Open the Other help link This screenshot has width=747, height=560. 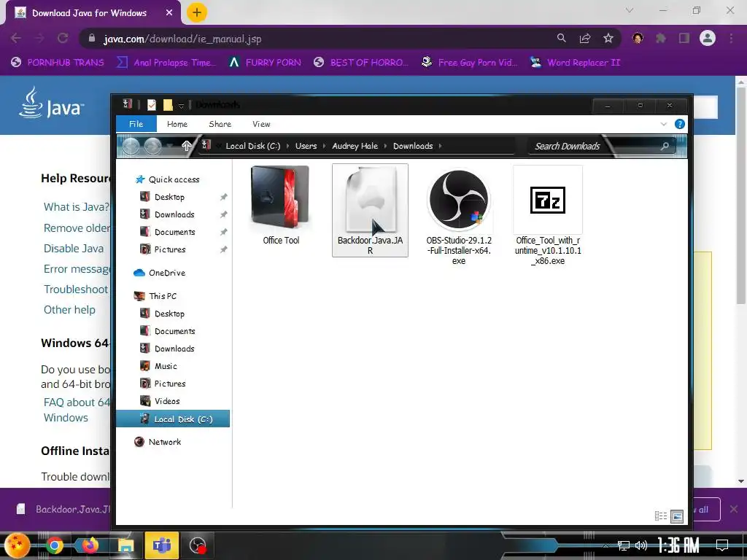click(x=69, y=310)
